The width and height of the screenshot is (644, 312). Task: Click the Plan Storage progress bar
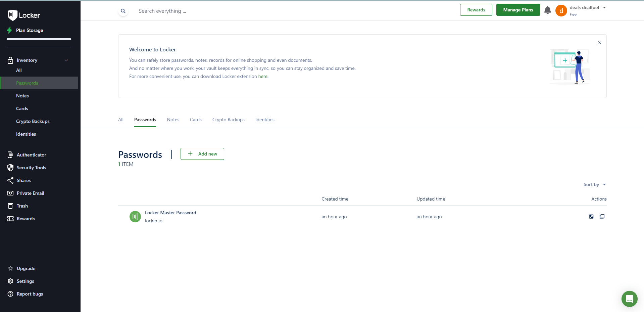pyautogui.click(x=39, y=39)
